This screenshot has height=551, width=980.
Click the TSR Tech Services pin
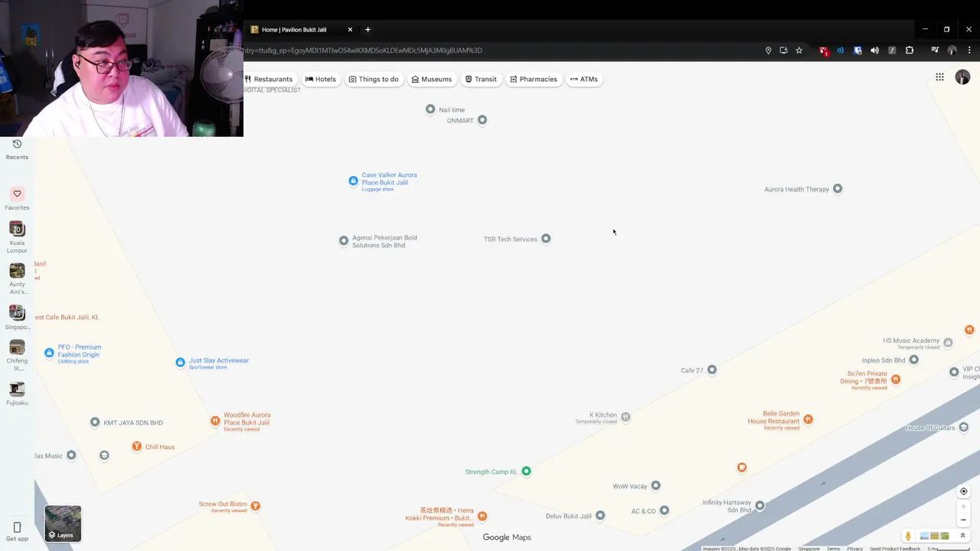point(546,239)
